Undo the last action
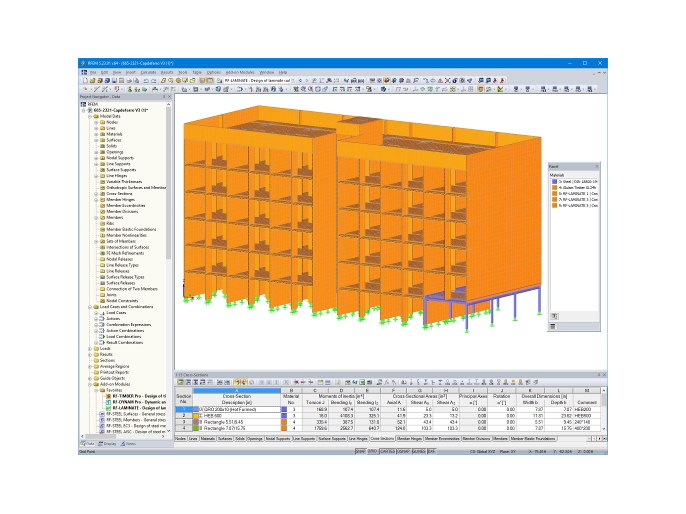This screenshot has width=686, height=514. tap(146, 80)
